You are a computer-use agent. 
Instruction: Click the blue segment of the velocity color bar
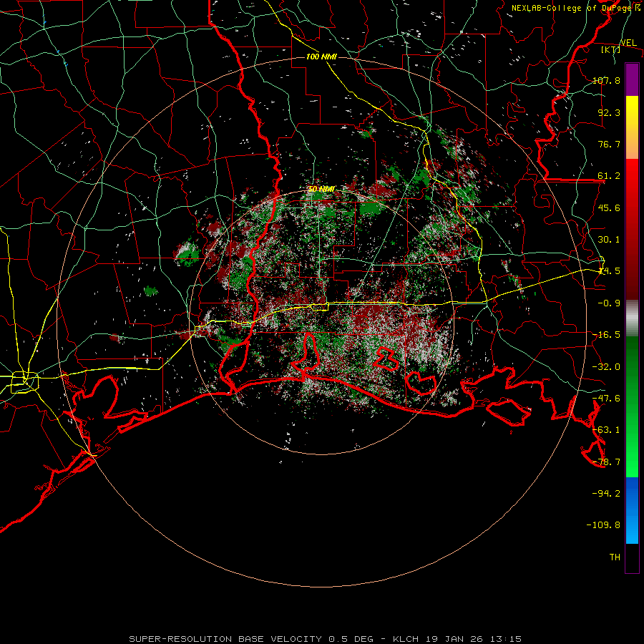click(632, 510)
